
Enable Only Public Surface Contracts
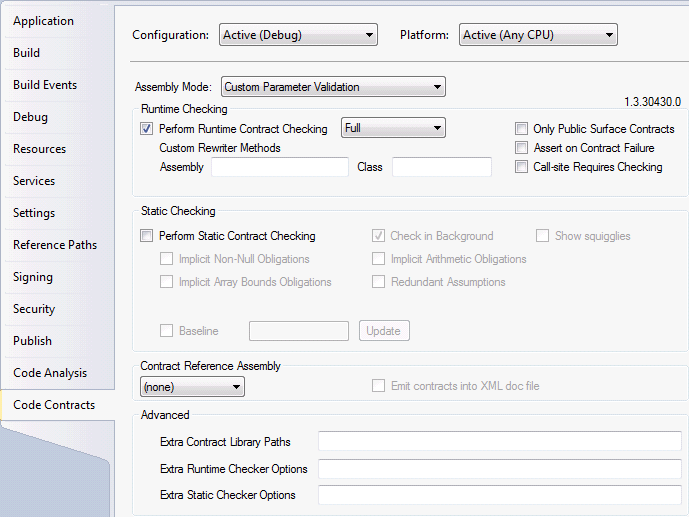click(x=521, y=129)
